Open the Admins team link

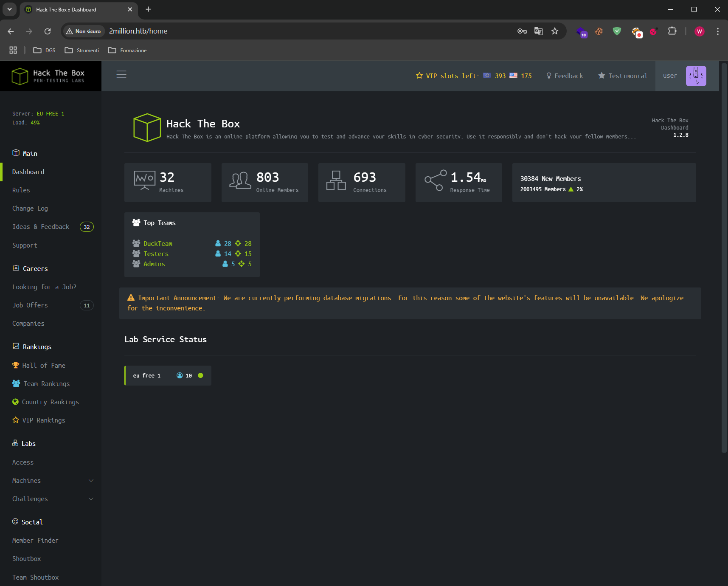(154, 264)
